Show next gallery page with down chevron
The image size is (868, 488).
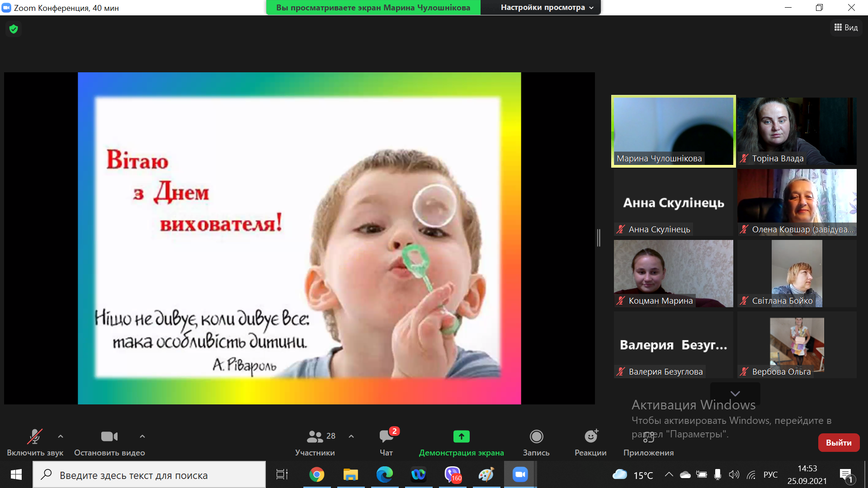[x=735, y=393]
